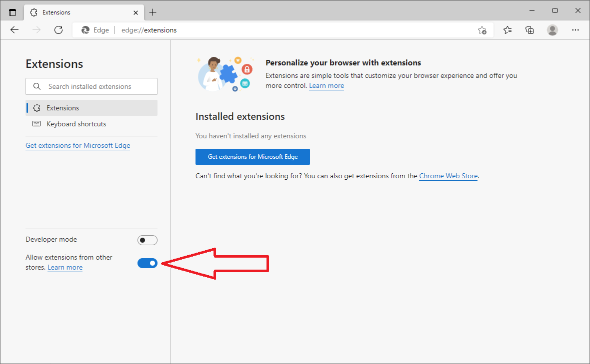Click the text "You haven't installed any extensions"
Screen dimensions: 590x364
click(x=250, y=136)
